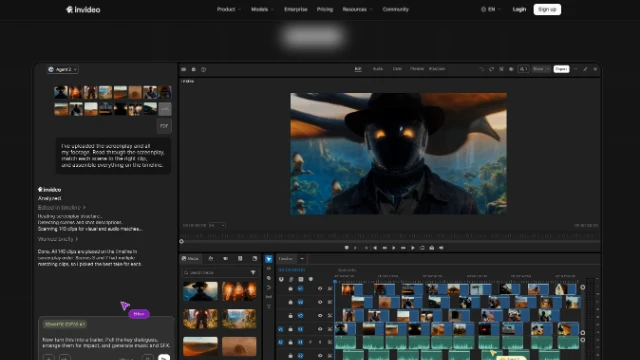Toggle visibility eye on topmost video track

(x=320, y=289)
